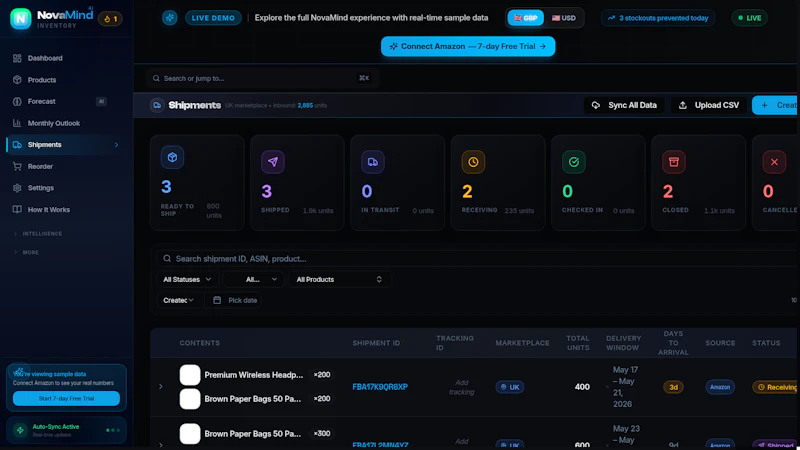This screenshot has height=450, width=800.
Task: Click the keyboard shortcut icon in global search
Action: tap(364, 78)
